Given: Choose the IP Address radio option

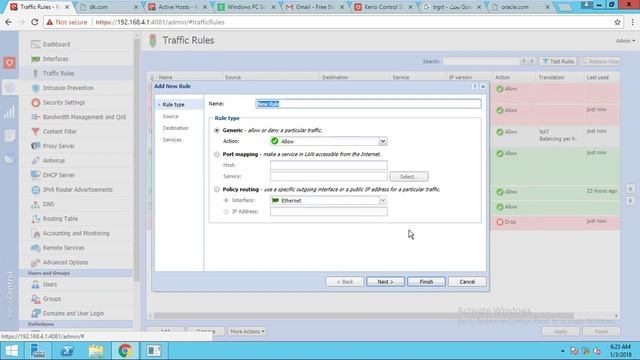Looking at the screenshot, I should [x=226, y=211].
